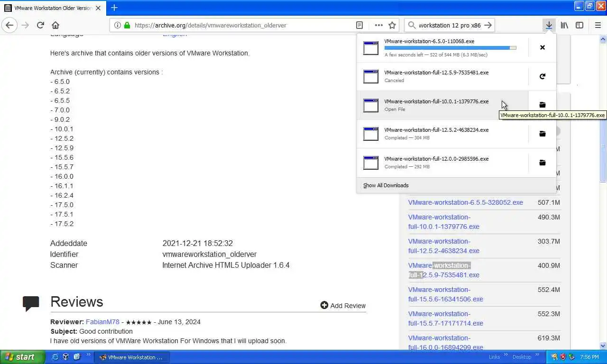Image resolution: width=607 pixels, height=364 pixels.
Task: Click the Downloads toolbar arrow icon
Action: [549, 25]
